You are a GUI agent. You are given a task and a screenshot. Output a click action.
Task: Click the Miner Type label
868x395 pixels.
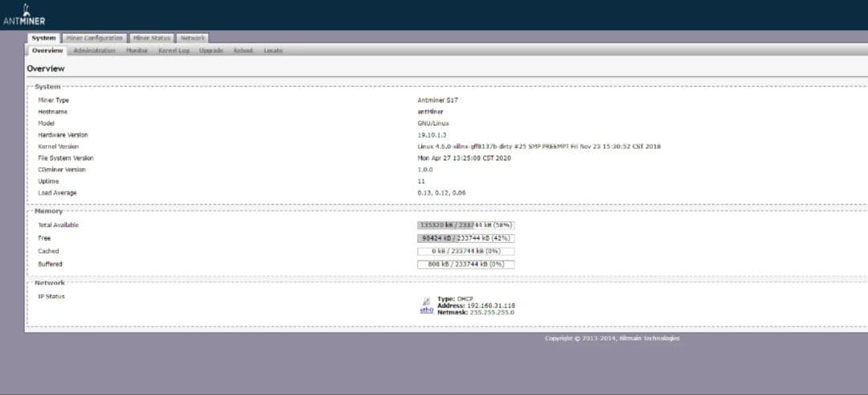[54, 101]
